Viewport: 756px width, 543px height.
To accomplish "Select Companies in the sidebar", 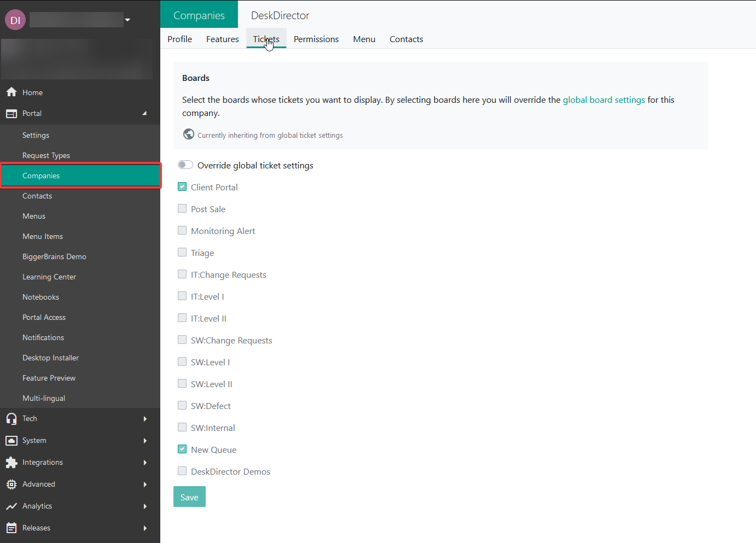I will click(x=80, y=176).
